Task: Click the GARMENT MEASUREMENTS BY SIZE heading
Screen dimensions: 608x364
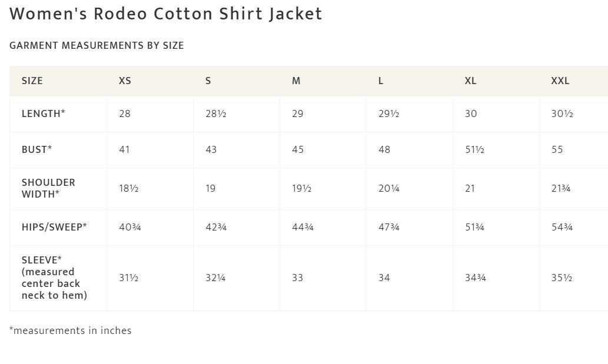Action: coord(97,45)
